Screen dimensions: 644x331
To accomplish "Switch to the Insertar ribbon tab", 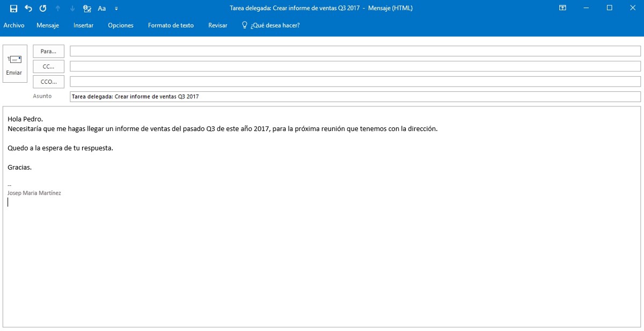I will click(x=83, y=25).
